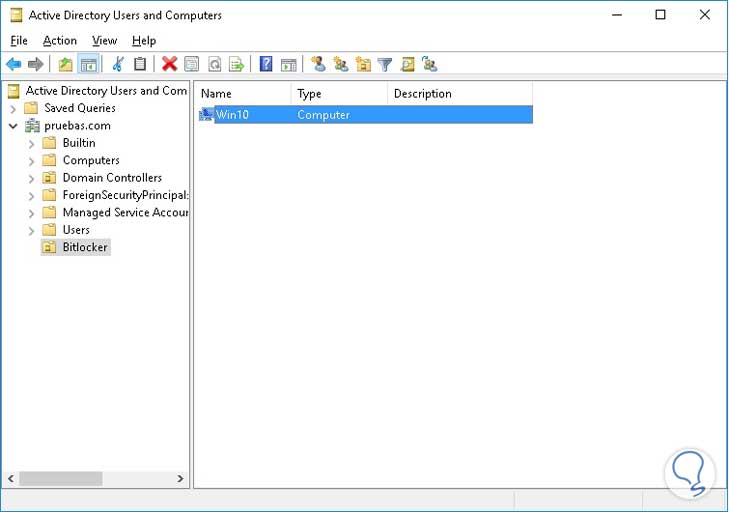Viewport: 730px width, 512px height.
Task: Click tree pane horizontal scrollbar thumb
Action: (x=61, y=478)
